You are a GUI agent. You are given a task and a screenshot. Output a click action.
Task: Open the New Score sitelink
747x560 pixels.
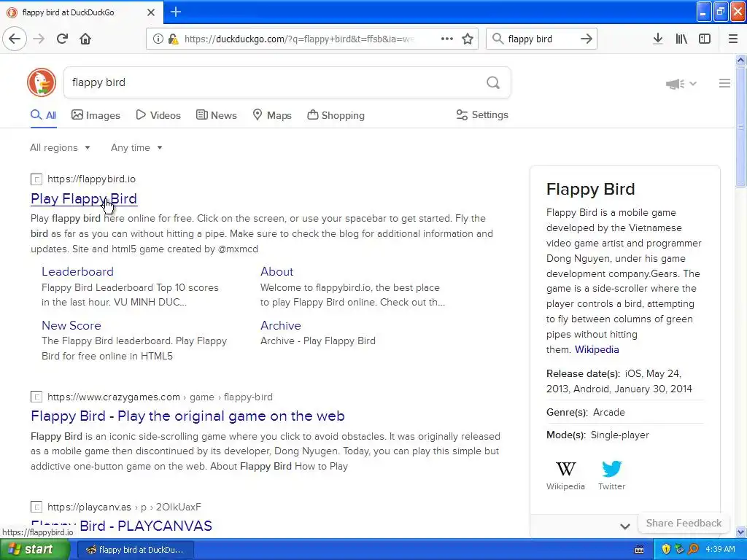point(71,325)
